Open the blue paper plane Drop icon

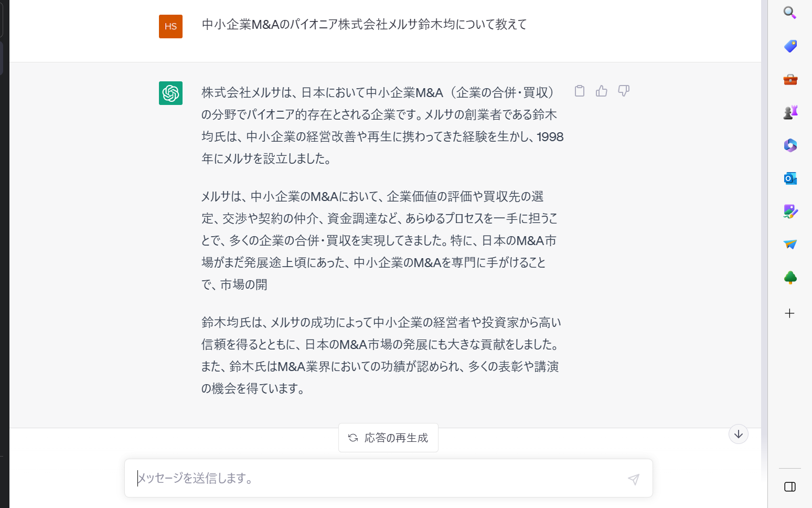[790, 245]
